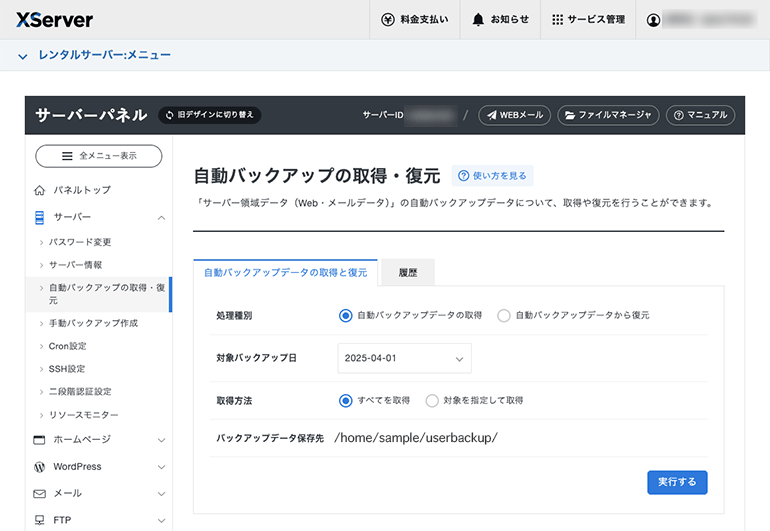Click the 全メニュー表示 button
The width and height of the screenshot is (770, 531).
(x=99, y=156)
